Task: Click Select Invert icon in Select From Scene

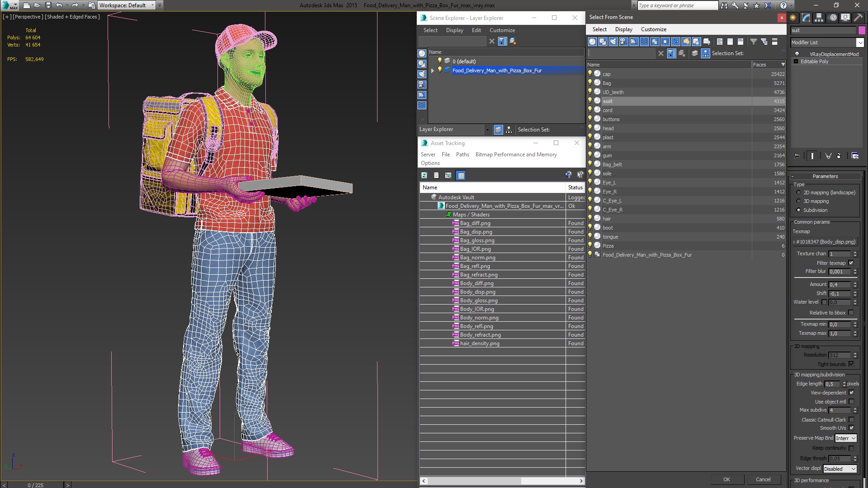Action: point(741,42)
